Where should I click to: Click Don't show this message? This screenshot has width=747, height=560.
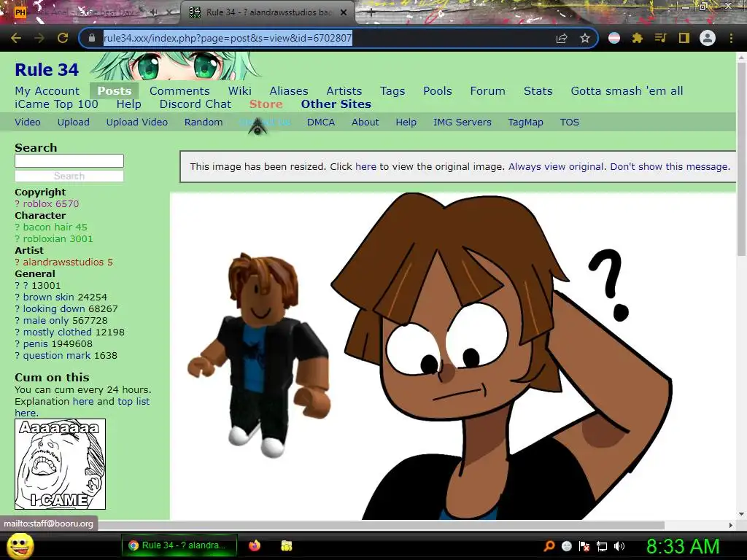click(x=670, y=167)
